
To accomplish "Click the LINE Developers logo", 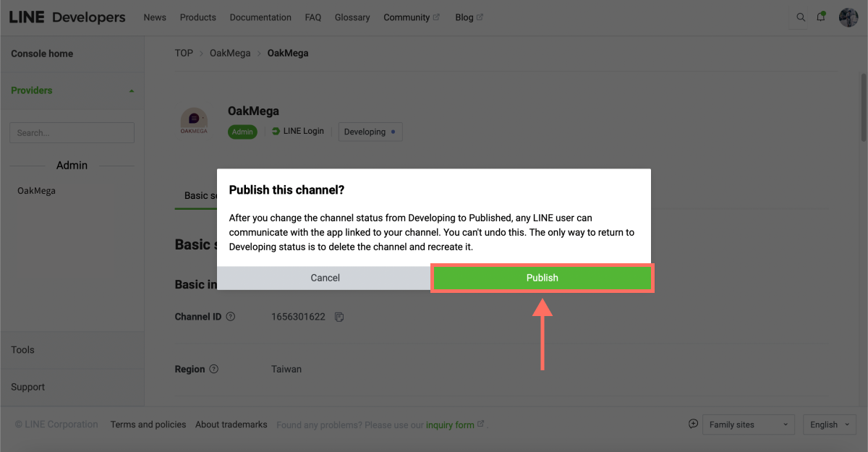I will coord(67,17).
